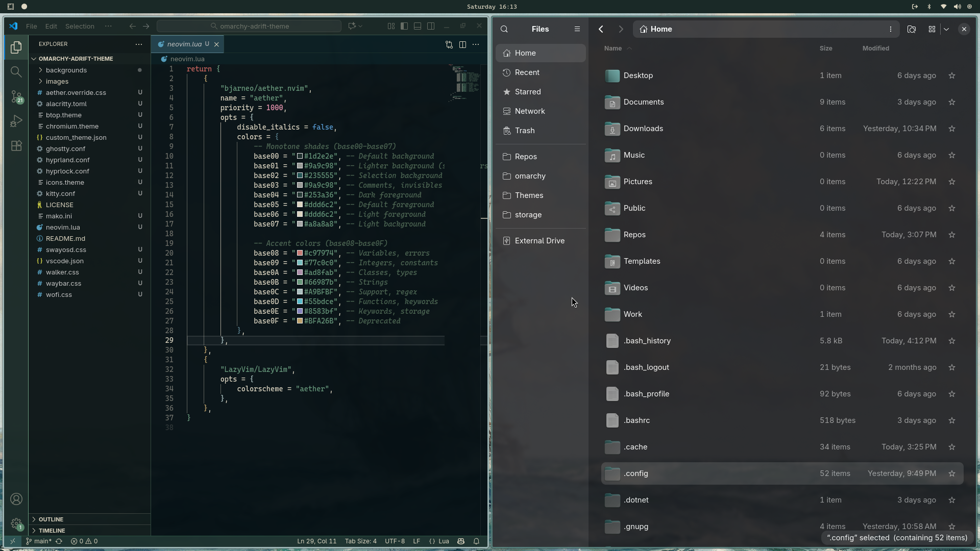Open the Search view in VS Code

click(16, 72)
